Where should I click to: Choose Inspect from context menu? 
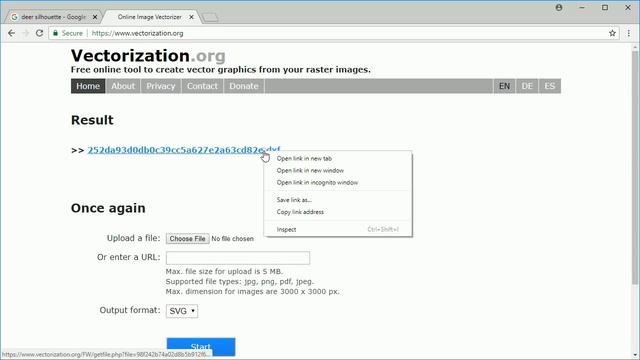click(338, 229)
